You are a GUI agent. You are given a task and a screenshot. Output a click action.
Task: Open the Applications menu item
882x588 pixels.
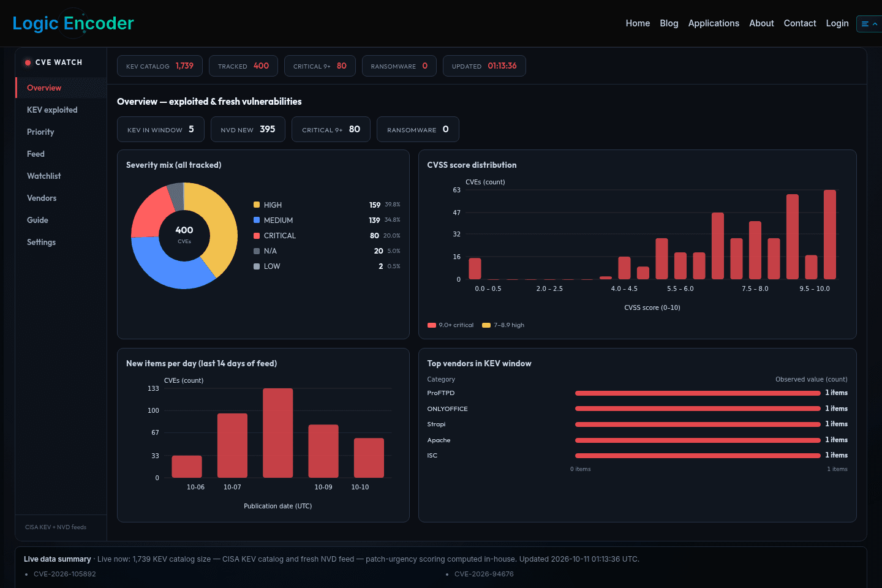(714, 23)
